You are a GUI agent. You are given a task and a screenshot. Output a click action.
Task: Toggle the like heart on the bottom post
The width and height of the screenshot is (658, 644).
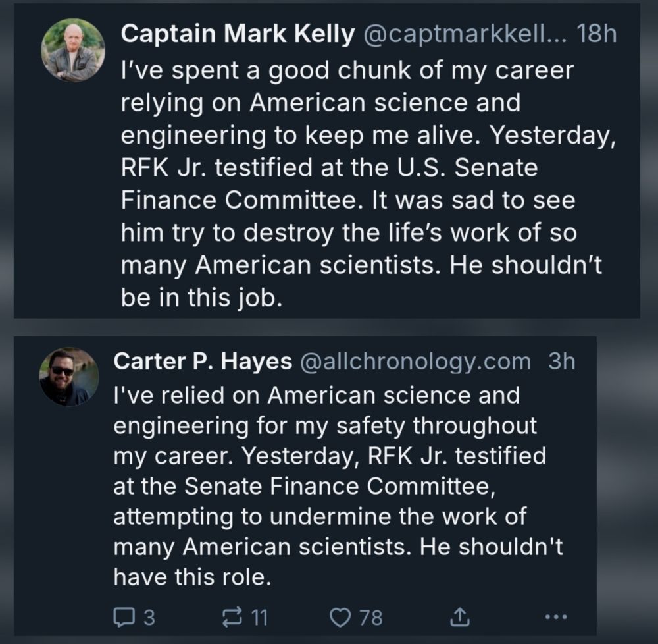click(x=342, y=617)
